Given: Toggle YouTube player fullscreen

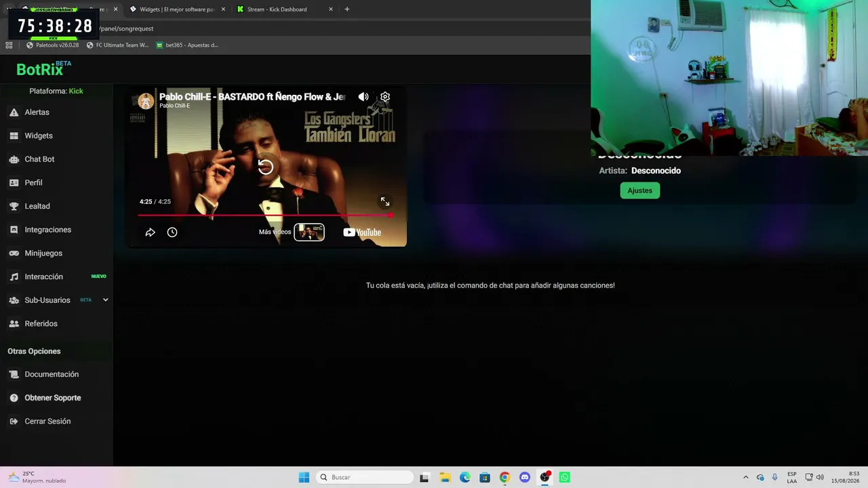Looking at the screenshot, I should pyautogui.click(x=385, y=201).
